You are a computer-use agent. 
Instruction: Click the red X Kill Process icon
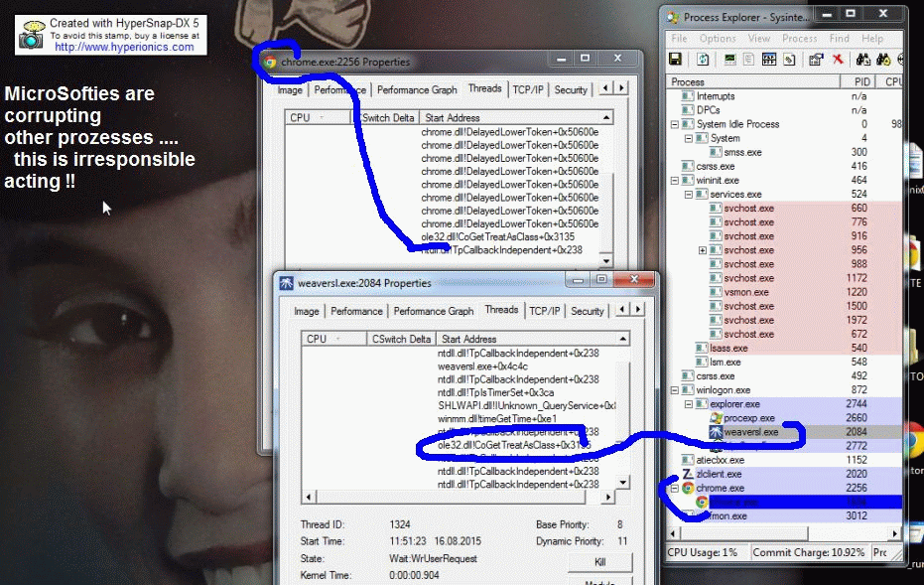pos(838,59)
